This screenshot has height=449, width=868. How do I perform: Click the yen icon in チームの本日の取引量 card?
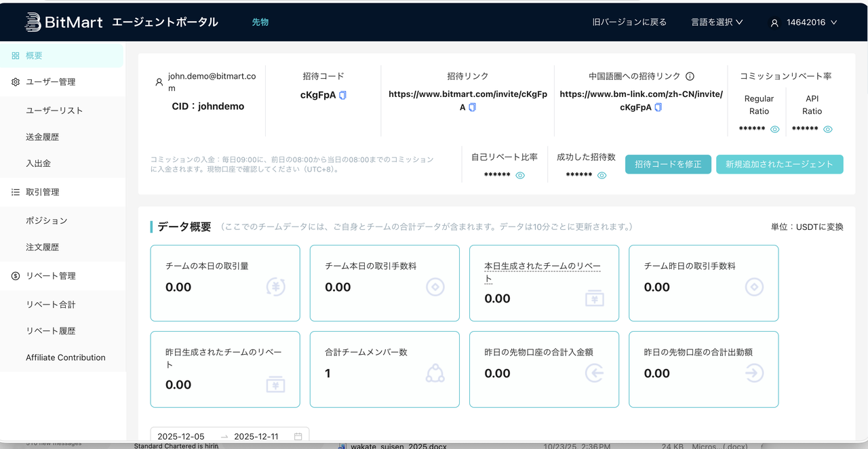[276, 287]
